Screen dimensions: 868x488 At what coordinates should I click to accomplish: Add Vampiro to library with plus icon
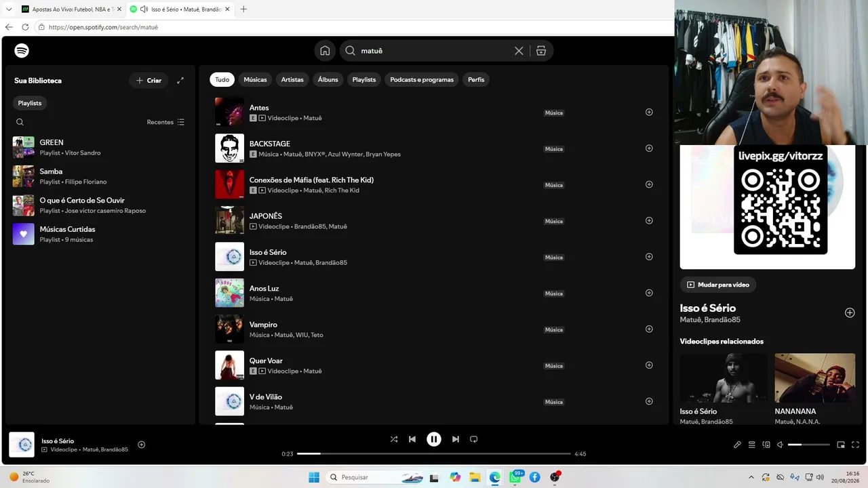point(649,329)
